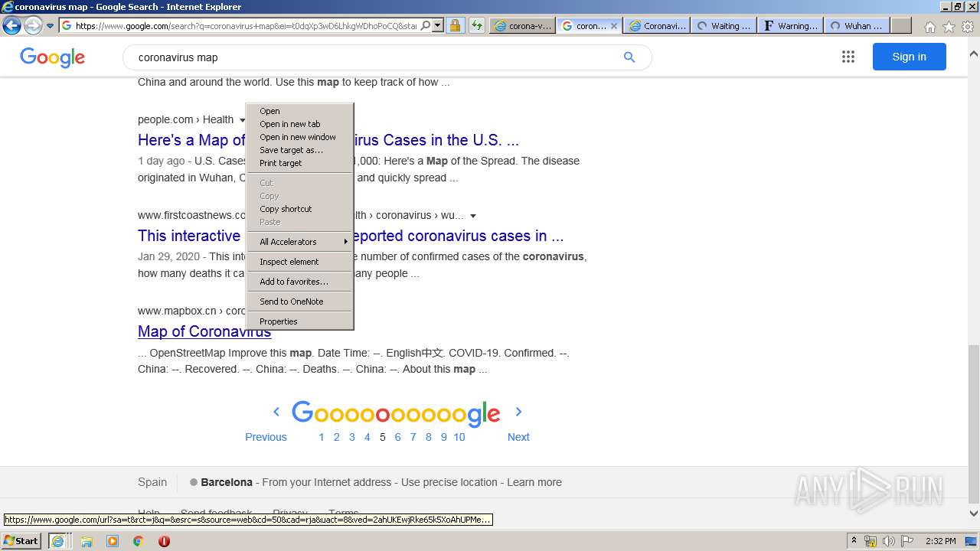Select Print target

tap(299, 163)
